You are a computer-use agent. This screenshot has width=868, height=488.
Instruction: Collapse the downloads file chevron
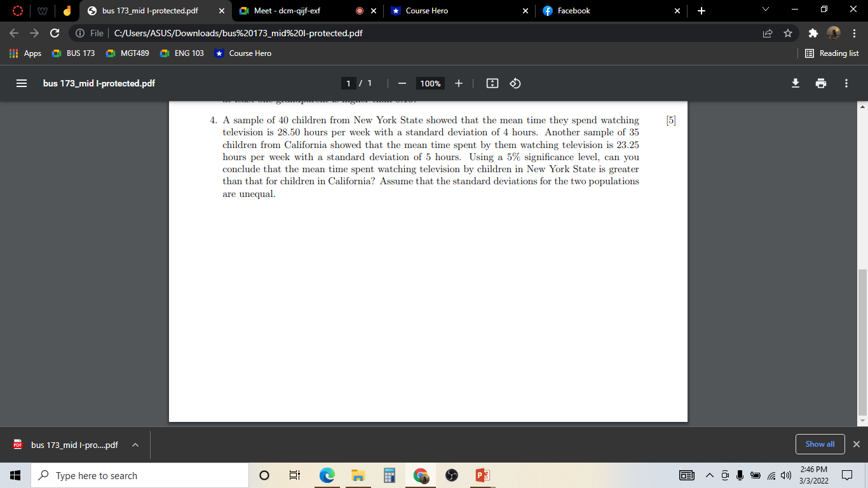(134, 445)
